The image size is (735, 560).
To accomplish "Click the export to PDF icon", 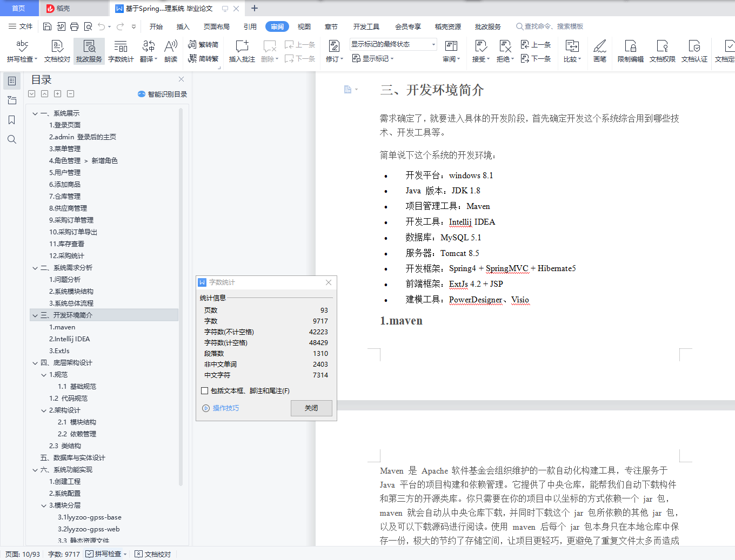I will point(61,26).
